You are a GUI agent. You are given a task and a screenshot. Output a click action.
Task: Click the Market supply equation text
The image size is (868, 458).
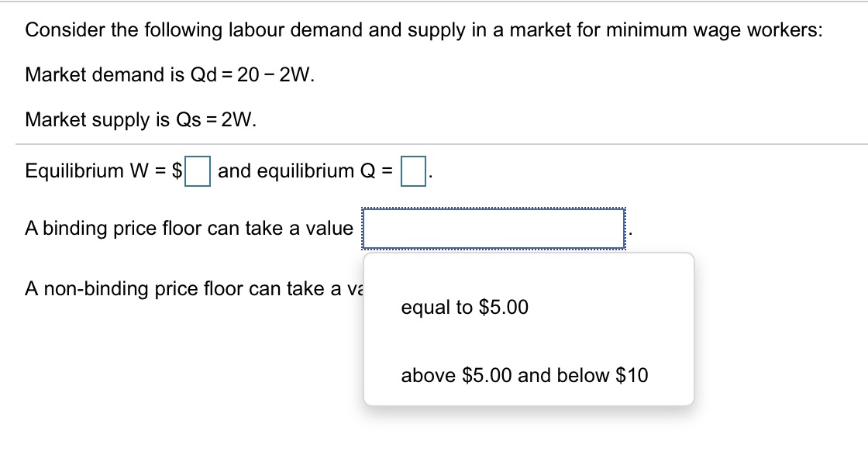pyautogui.click(x=150, y=120)
